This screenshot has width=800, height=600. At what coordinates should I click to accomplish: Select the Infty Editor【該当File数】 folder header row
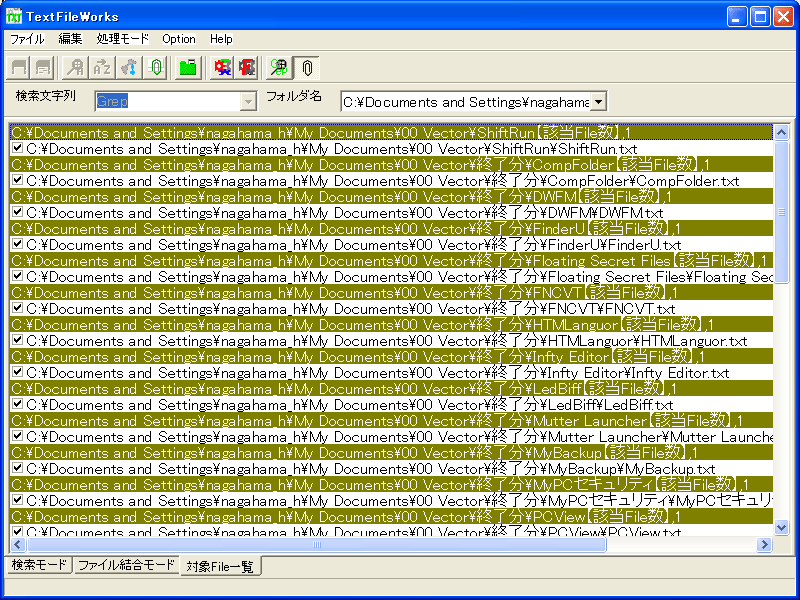pyautogui.click(x=391, y=356)
